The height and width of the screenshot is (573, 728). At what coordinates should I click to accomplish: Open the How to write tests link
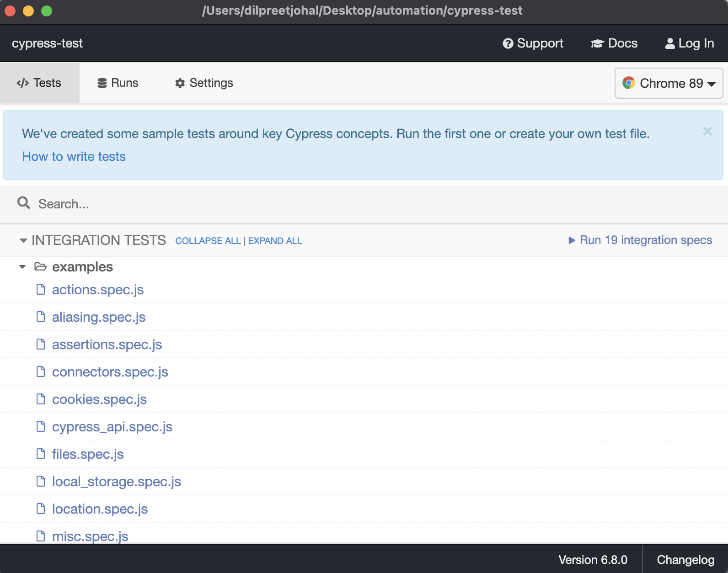(74, 157)
